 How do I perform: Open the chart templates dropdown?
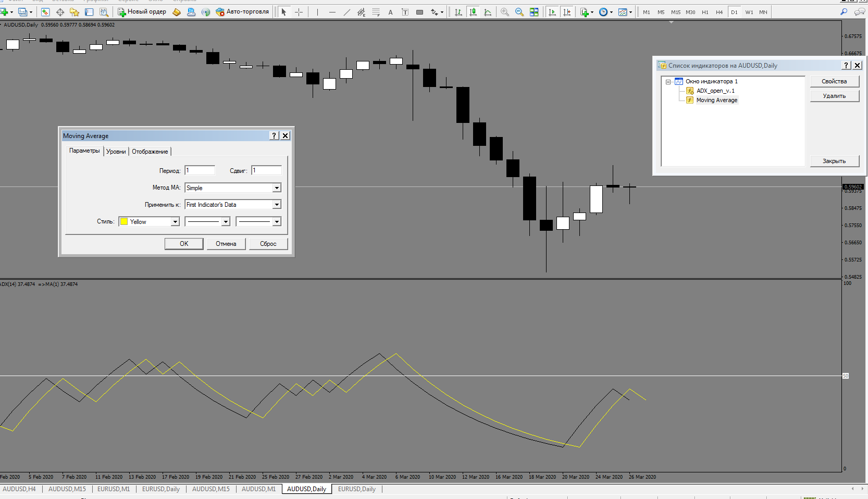(x=625, y=12)
